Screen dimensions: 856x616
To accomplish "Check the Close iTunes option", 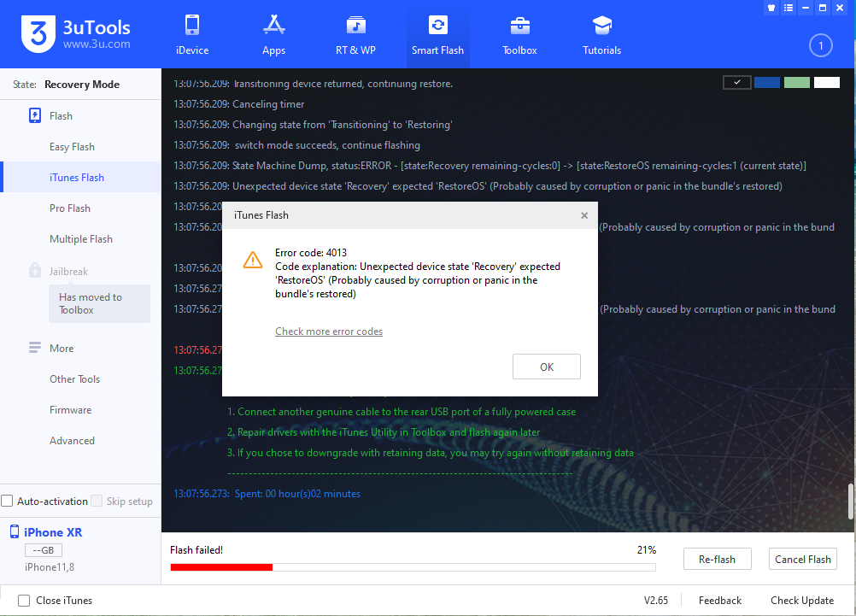I will pyautogui.click(x=24, y=600).
